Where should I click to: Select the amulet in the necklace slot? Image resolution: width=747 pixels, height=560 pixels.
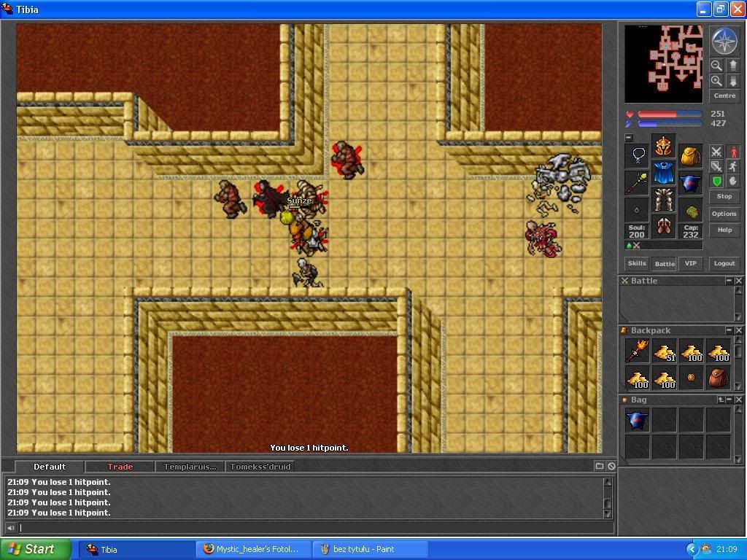637,156
